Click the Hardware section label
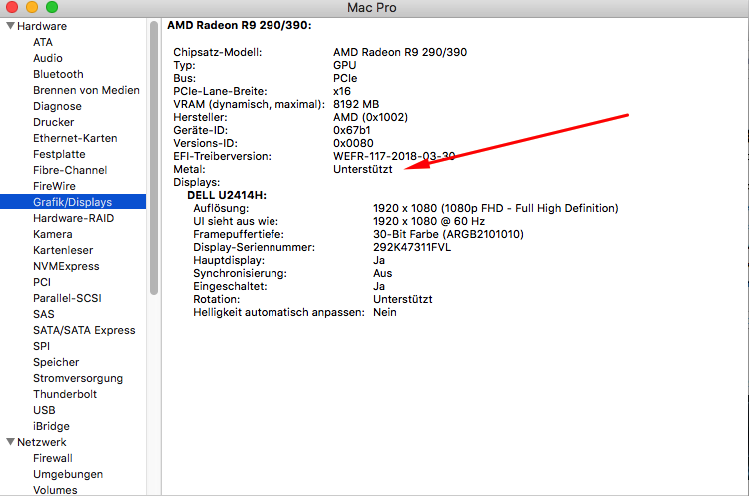Screen dimensions: 749x496 (x=42, y=26)
